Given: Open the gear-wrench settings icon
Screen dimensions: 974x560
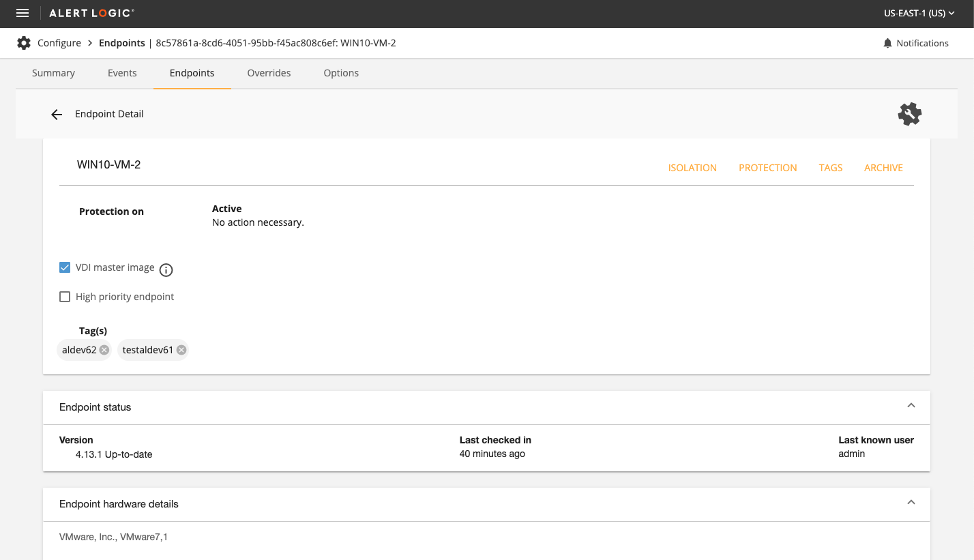Looking at the screenshot, I should tap(909, 114).
